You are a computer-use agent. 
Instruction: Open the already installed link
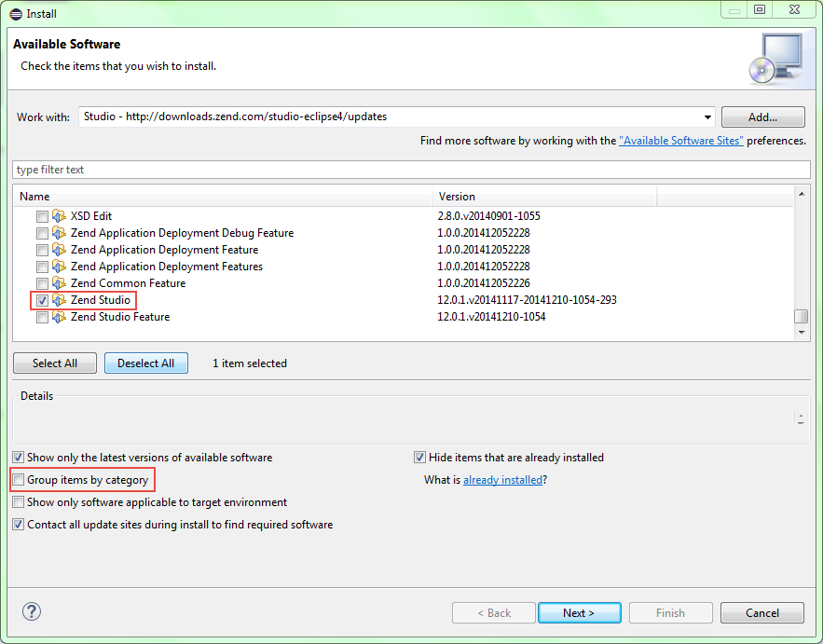tap(502, 480)
